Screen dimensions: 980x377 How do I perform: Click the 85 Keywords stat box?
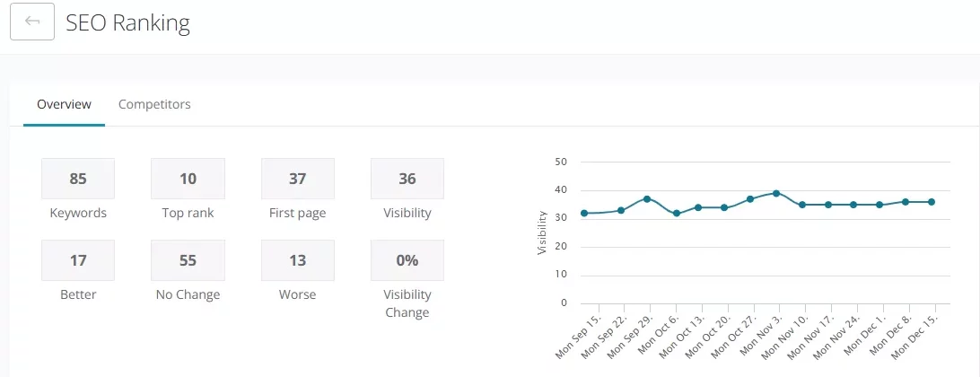pyautogui.click(x=78, y=179)
